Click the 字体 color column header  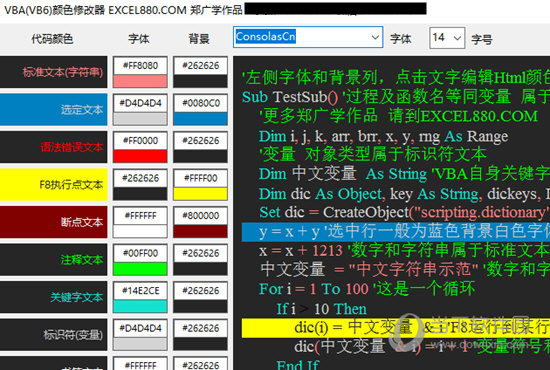(139, 39)
